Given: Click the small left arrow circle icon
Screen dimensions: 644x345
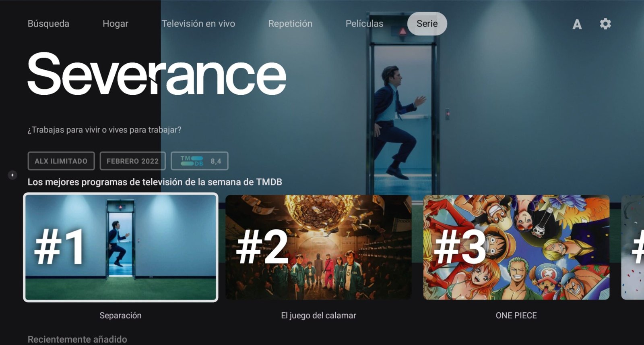Looking at the screenshot, I should click(x=12, y=175).
